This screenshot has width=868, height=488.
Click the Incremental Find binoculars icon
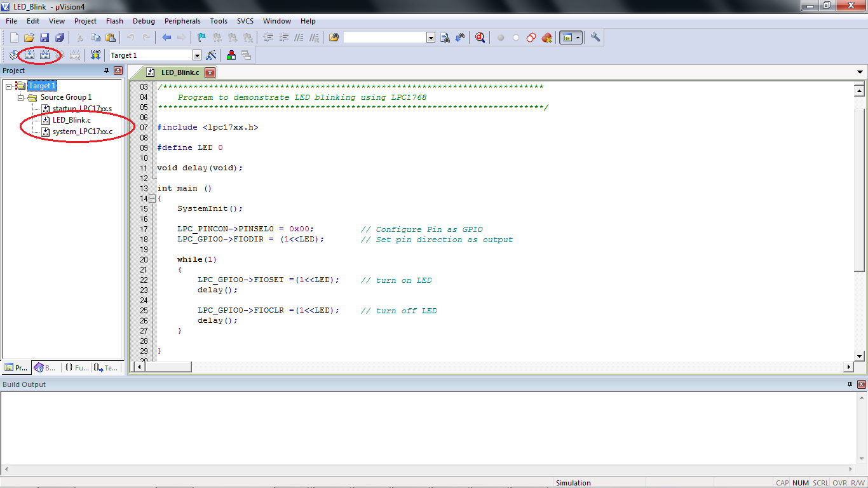pos(460,37)
